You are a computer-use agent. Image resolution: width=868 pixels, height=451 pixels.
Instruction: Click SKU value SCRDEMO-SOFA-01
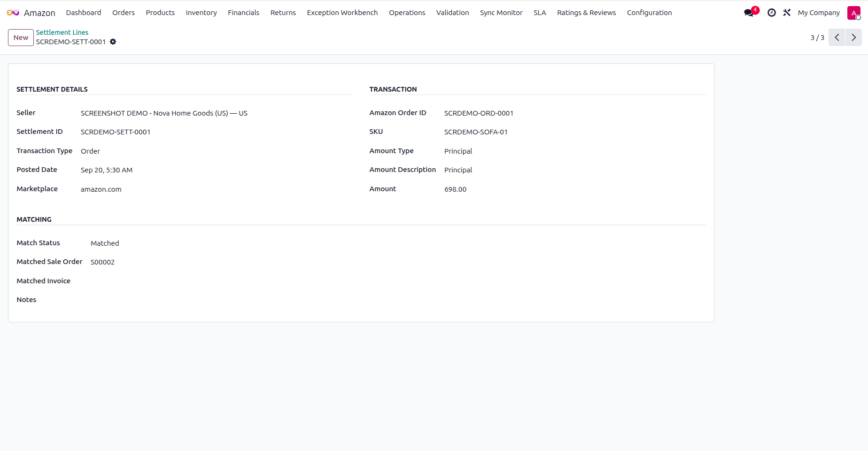476,132
